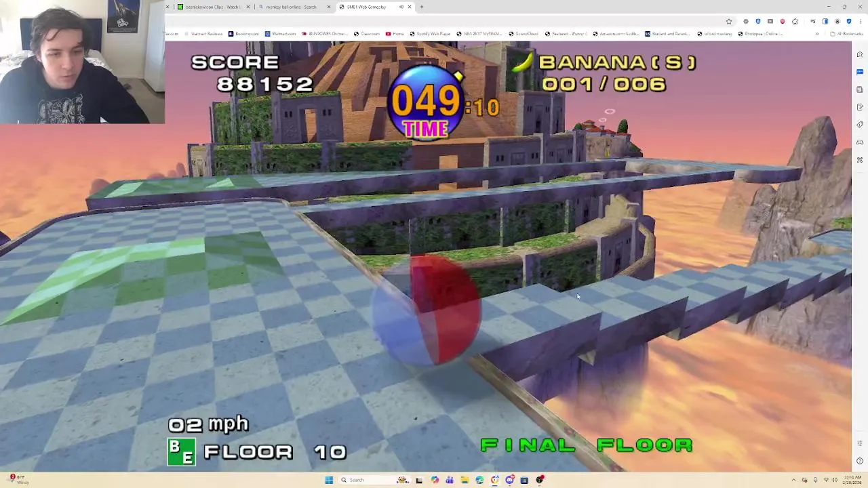Click the red shield extension icon
The image size is (868, 488).
[783, 22]
